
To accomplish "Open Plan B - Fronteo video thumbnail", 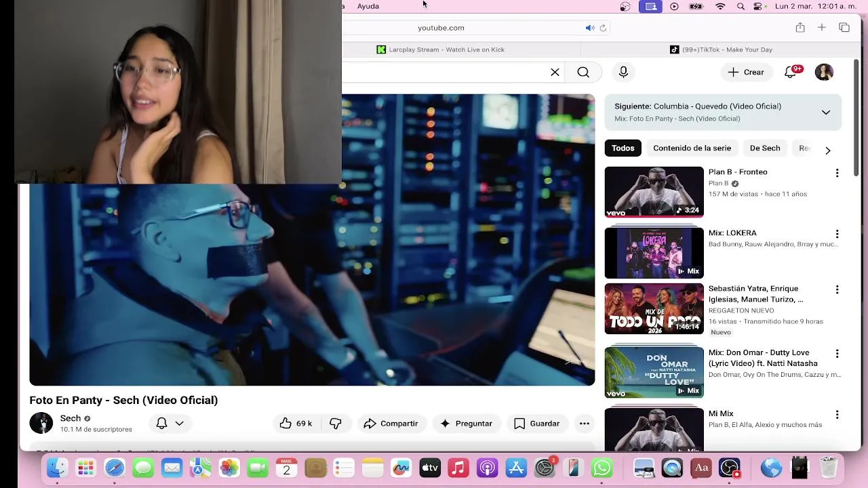I will click(654, 192).
